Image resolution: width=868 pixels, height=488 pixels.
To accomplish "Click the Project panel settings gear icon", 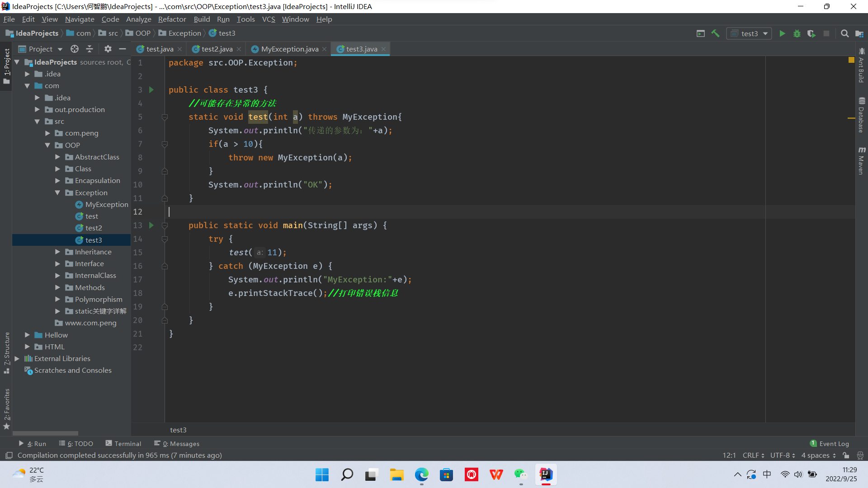I will (108, 49).
